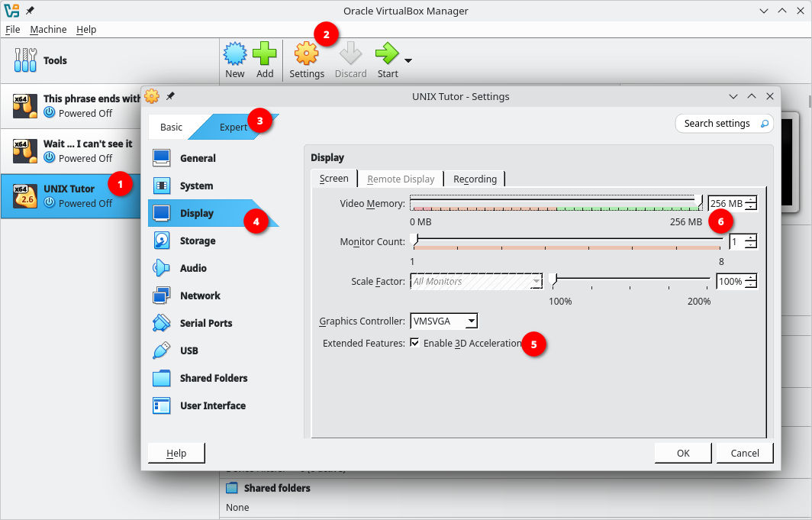
Task: Select the 'Wait ... I can't see it' VM
Action: pos(71,150)
